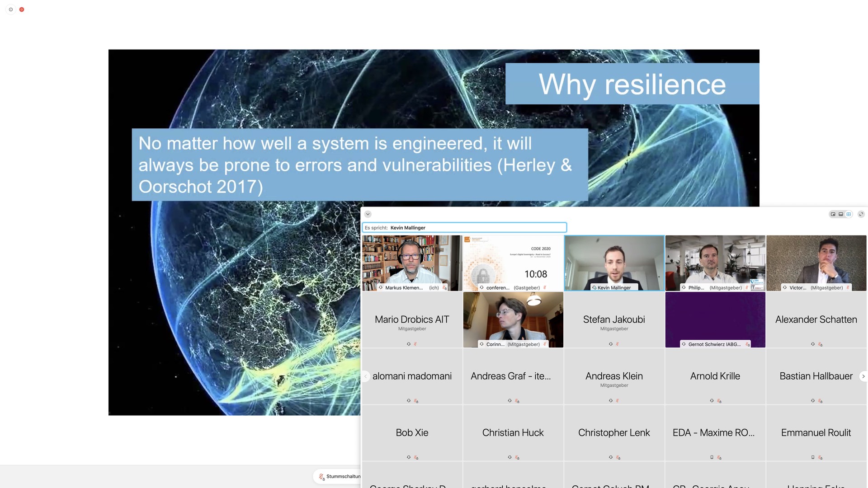Select the CODE 2020 conference host thumbnail
The height and width of the screenshot is (488, 868).
pos(513,263)
